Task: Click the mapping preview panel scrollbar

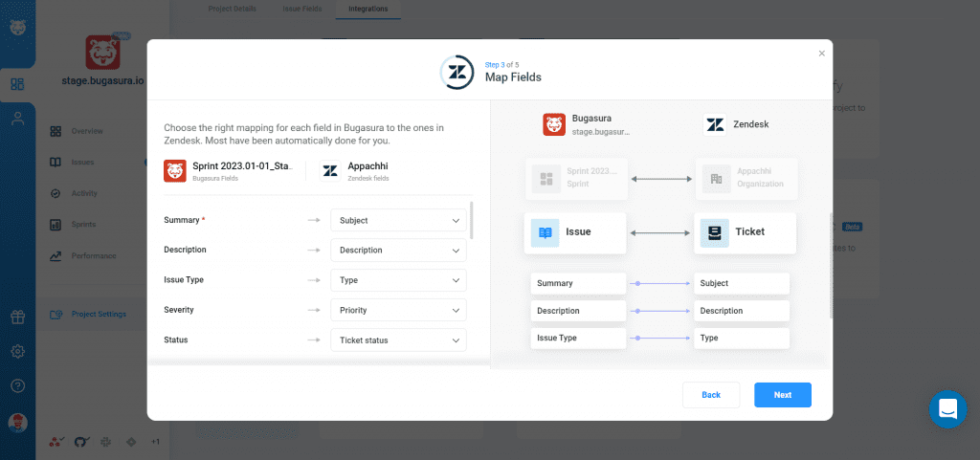Action: point(831,266)
